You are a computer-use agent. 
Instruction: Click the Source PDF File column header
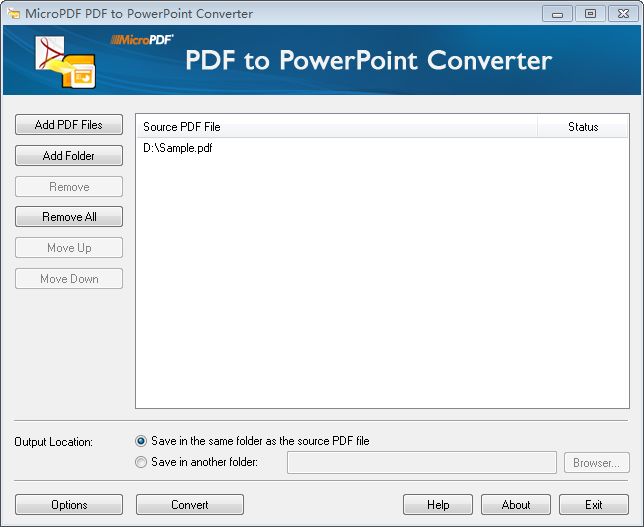coord(336,127)
